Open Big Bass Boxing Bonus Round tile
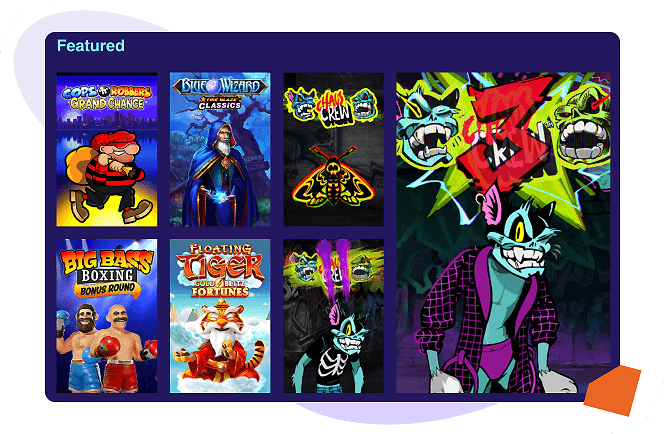This screenshot has height=434, width=664. 107,316
